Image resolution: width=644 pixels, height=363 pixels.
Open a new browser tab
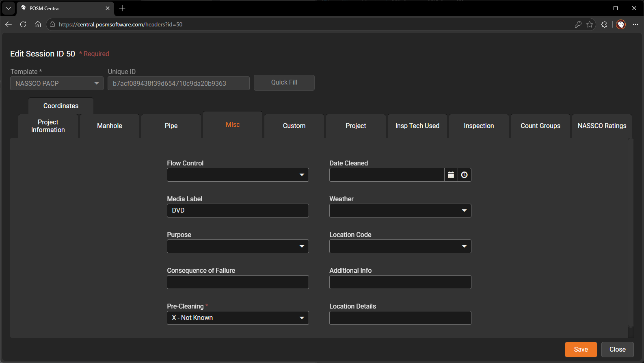[x=122, y=8]
